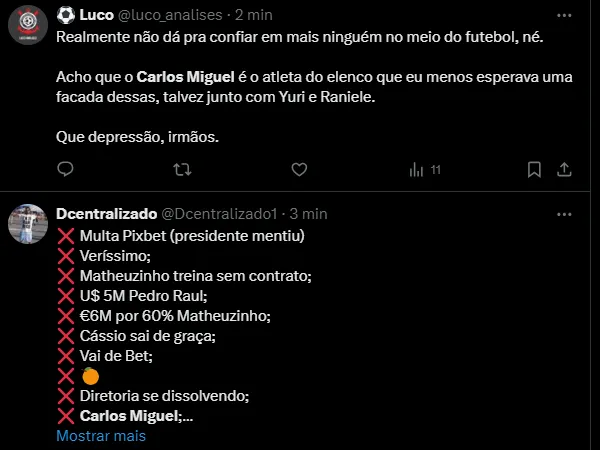Repost Luco's post using the retweet icon
600x450 pixels.
tap(182, 170)
